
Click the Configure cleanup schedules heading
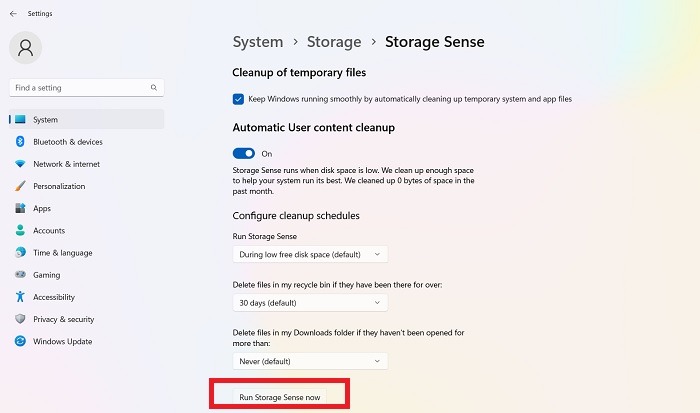(296, 216)
